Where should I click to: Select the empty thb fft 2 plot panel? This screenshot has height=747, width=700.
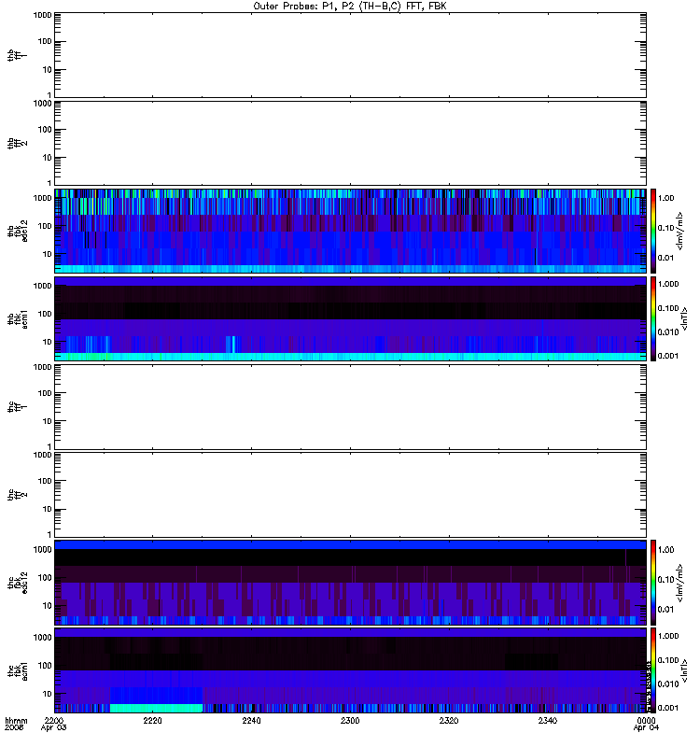[x=351, y=144]
